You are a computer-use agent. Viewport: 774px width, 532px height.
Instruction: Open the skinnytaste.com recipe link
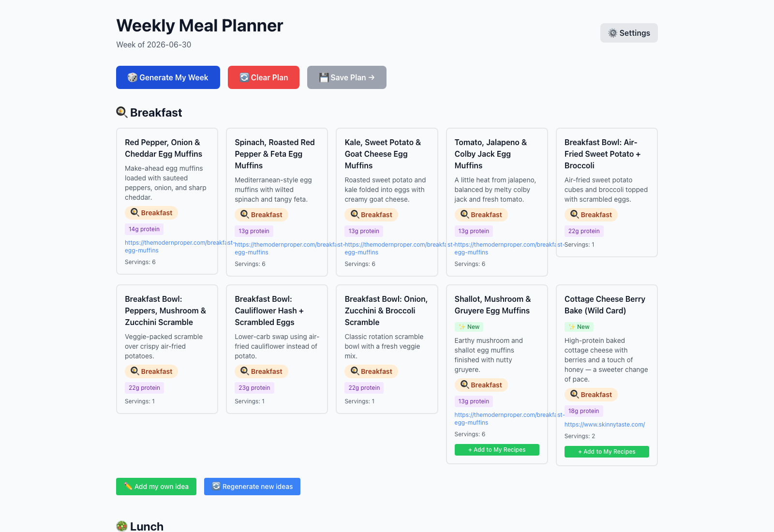(x=605, y=425)
